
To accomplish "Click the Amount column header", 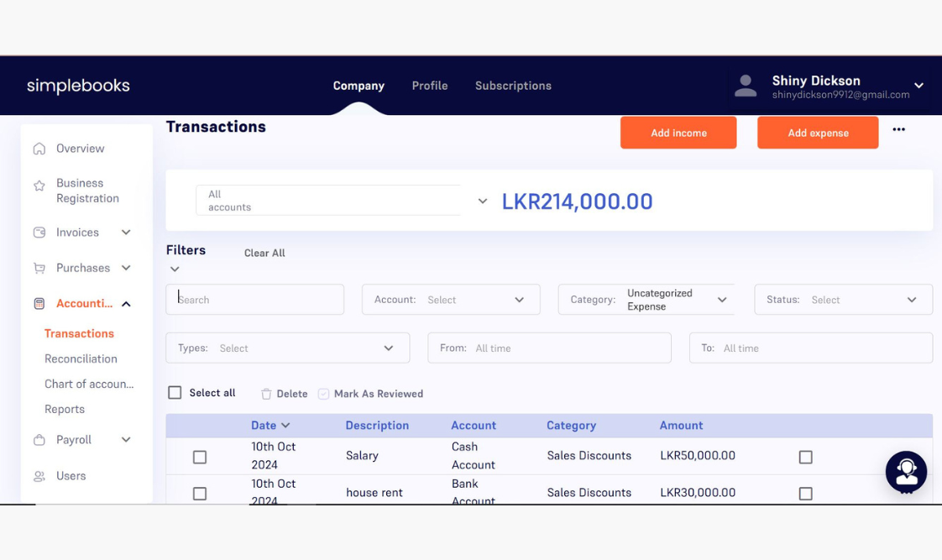I will click(x=681, y=426).
